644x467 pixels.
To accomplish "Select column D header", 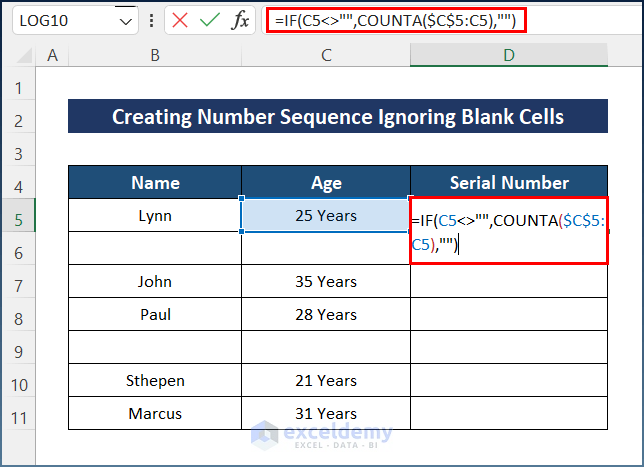I will click(x=509, y=55).
